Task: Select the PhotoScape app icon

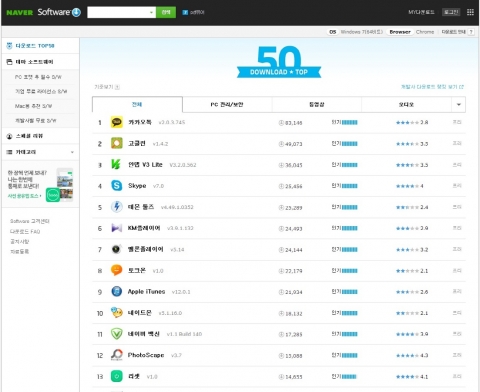Action: [117, 355]
